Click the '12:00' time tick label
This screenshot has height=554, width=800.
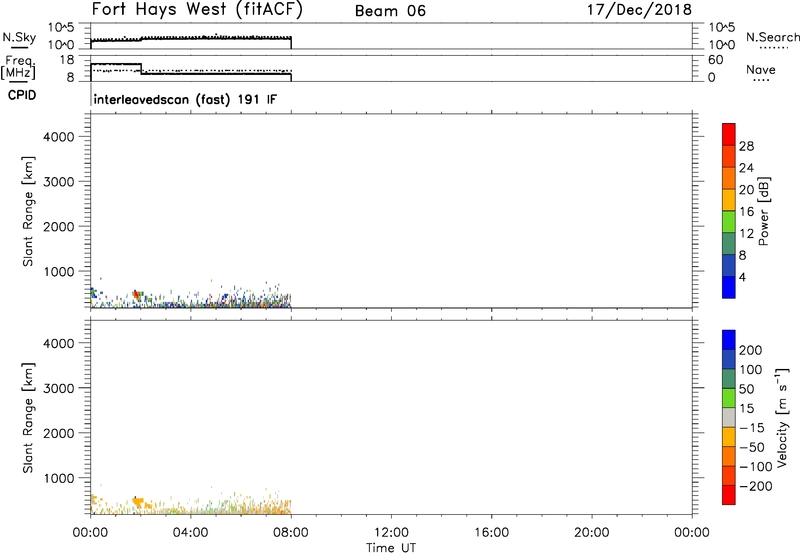point(391,533)
